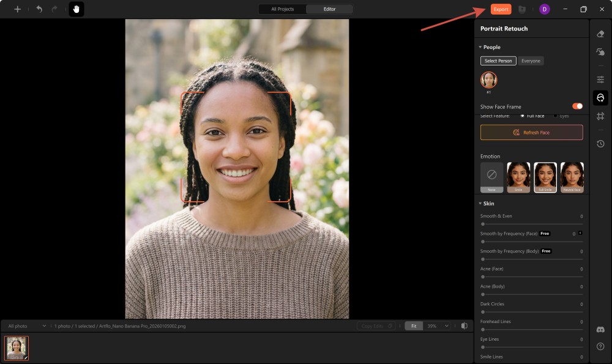The height and width of the screenshot is (364, 612).
Task: Switch to the Editor tab
Action: (330, 9)
